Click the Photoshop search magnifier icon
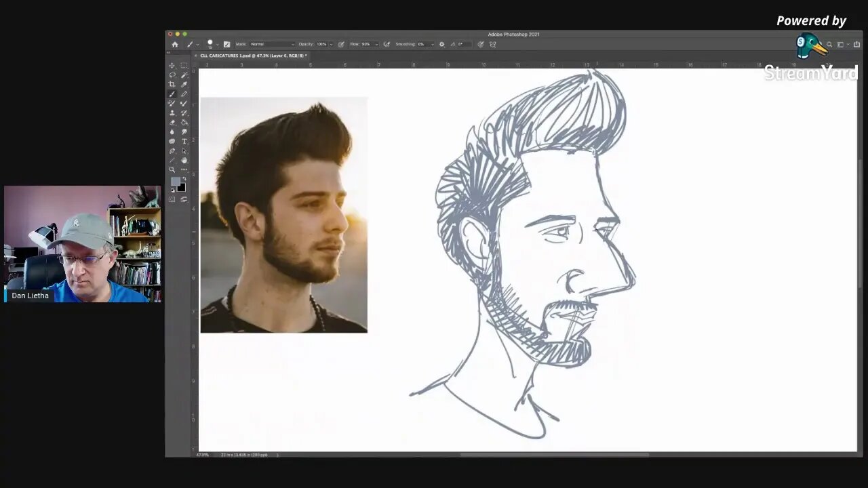This screenshot has height=488, width=868. (829, 45)
